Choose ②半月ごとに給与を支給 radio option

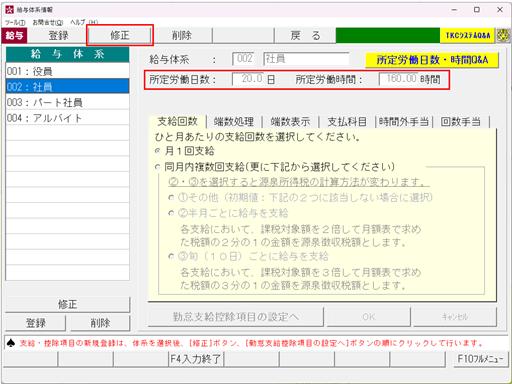coord(171,213)
